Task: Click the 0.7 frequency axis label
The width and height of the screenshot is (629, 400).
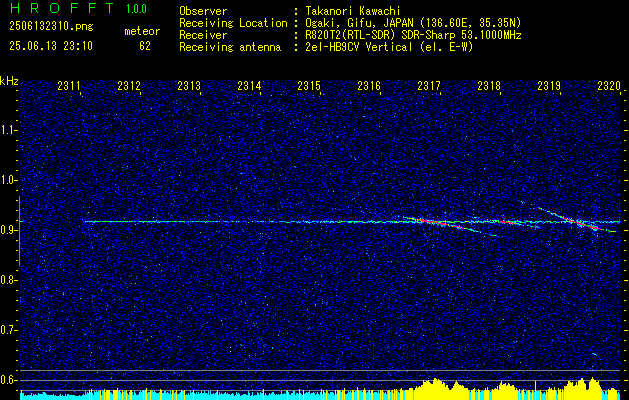Action: (8, 330)
